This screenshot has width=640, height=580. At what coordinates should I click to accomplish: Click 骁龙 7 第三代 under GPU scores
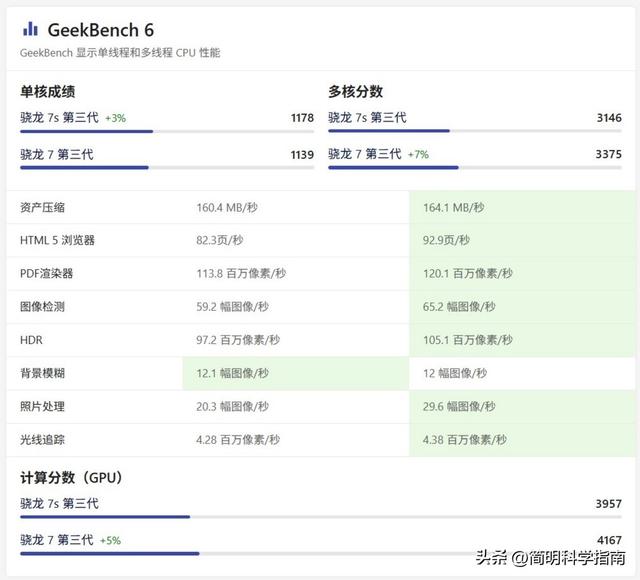(x=57, y=540)
